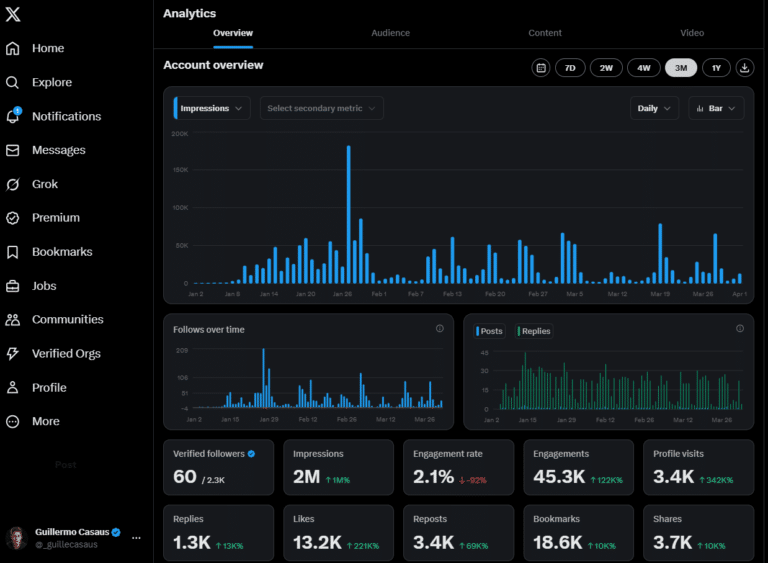Download analytics data with download icon
This screenshot has width=768, height=563.
pyautogui.click(x=744, y=68)
